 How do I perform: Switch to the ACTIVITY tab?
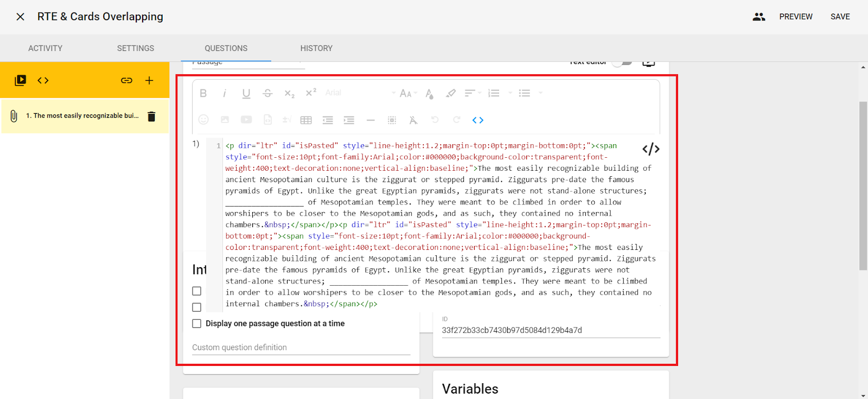click(x=46, y=48)
